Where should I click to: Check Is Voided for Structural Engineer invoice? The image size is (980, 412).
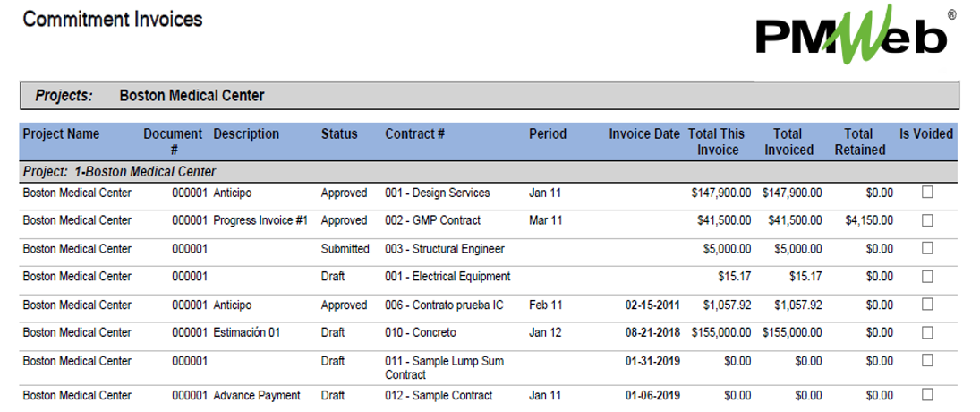pyautogui.click(x=927, y=248)
